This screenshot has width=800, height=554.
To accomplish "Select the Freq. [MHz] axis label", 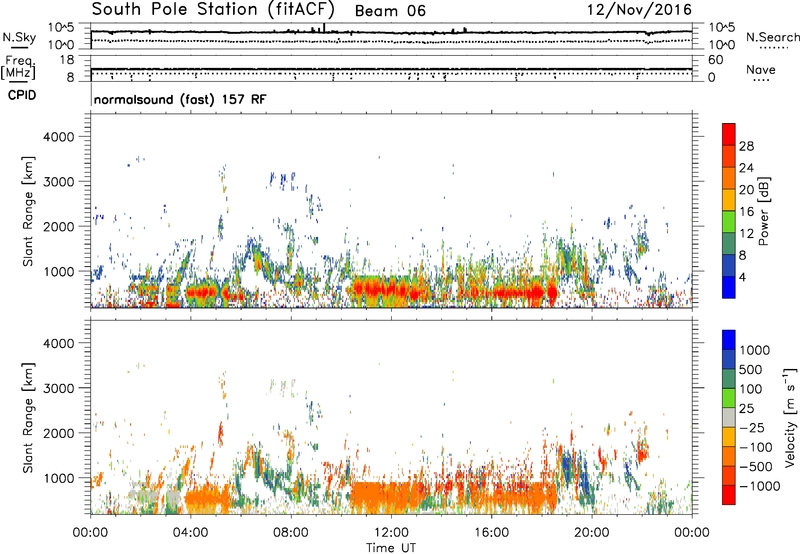I will point(18,68).
